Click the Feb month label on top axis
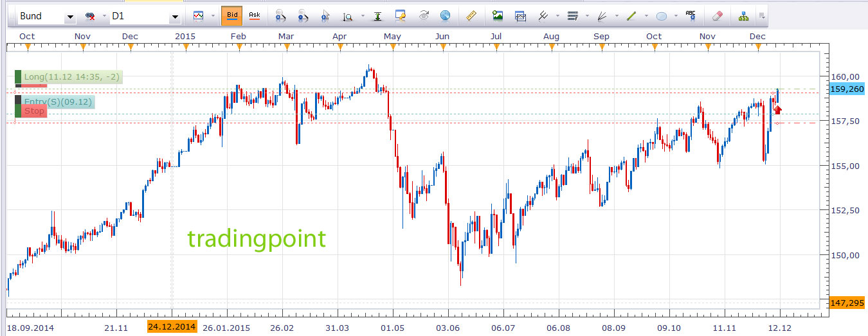This screenshot has height=336, width=868. click(239, 37)
